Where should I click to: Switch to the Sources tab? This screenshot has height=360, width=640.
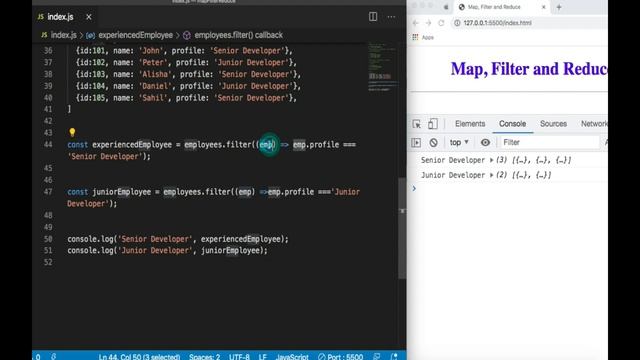click(553, 124)
